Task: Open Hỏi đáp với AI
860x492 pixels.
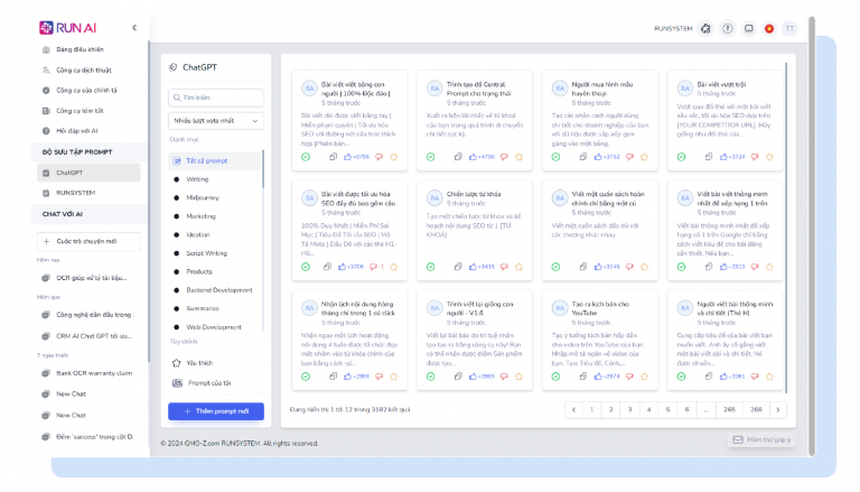Action: point(77,131)
